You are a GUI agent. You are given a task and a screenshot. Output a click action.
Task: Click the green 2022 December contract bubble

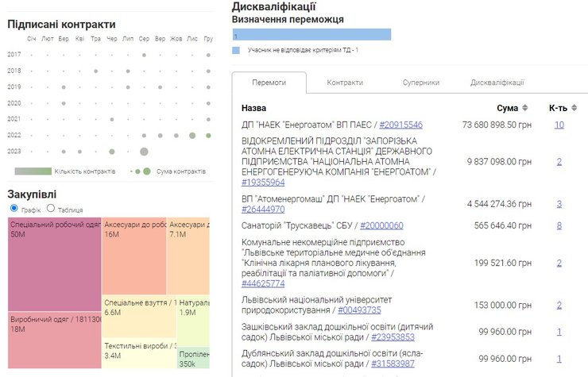click(x=208, y=136)
